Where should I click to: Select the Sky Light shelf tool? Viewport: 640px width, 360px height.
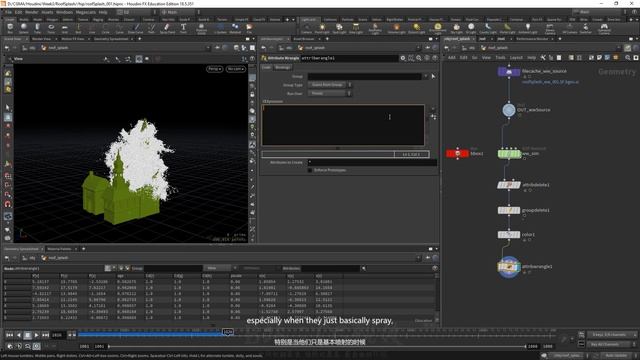click(x=457, y=28)
